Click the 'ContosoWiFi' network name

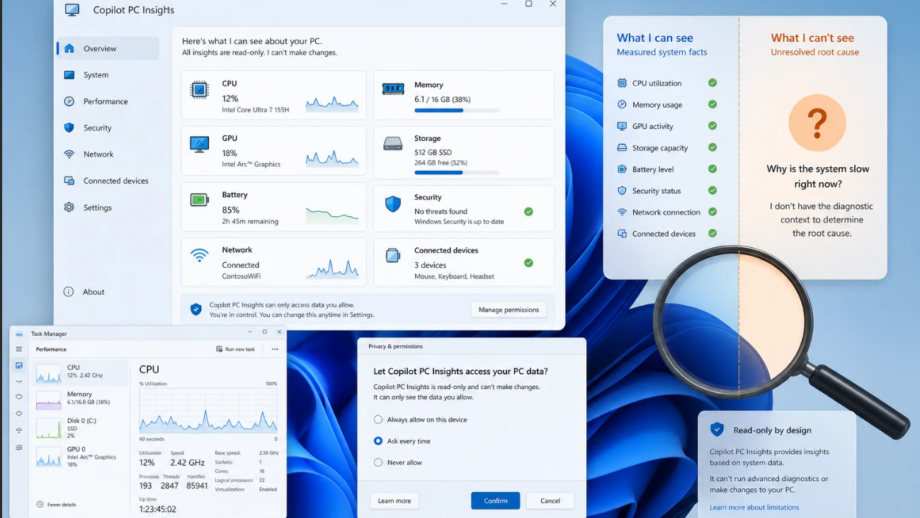coord(241,276)
